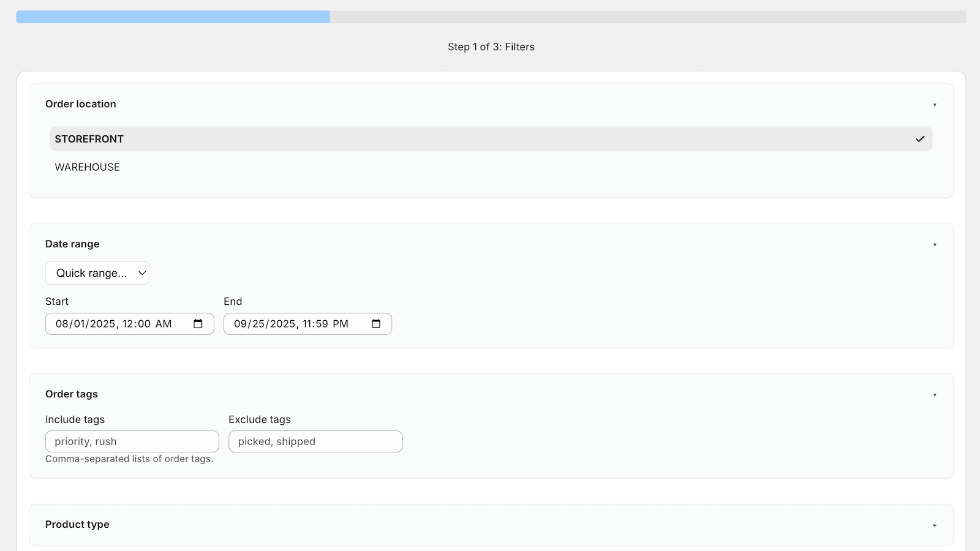The height and width of the screenshot is (551, 980).
Task: Collapse the Order location section via its triangle
Action: coord(934,104)
